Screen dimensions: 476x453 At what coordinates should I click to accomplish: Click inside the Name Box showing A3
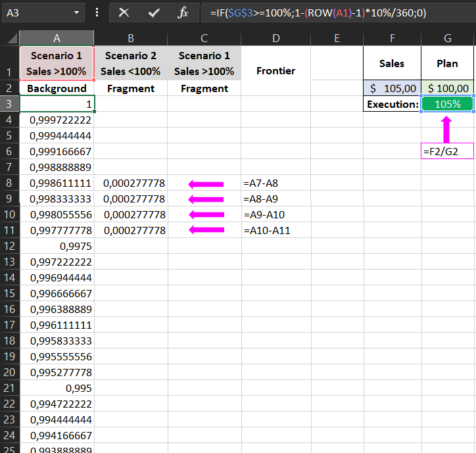point(36,12)
